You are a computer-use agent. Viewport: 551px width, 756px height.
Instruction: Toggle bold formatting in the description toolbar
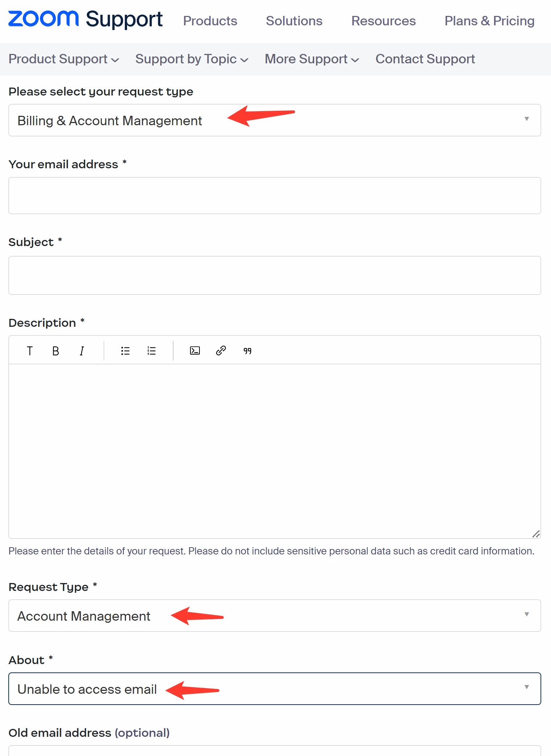point(55,351)
